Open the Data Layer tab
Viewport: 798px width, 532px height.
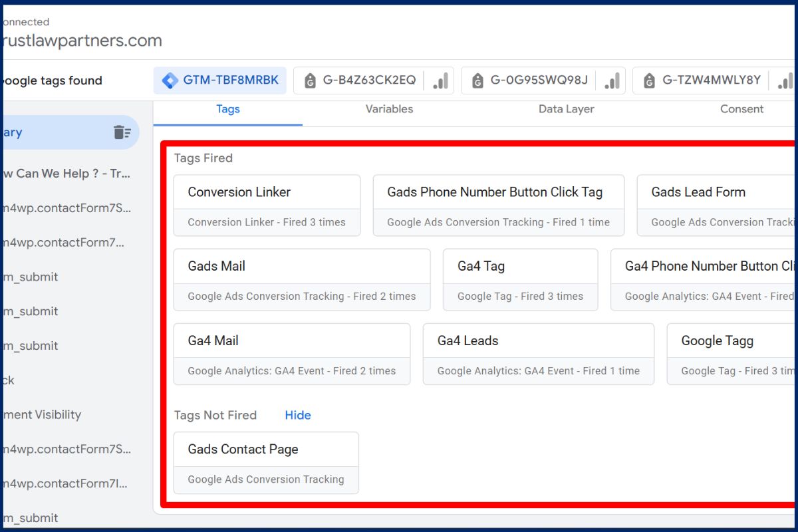pos(567,110)
